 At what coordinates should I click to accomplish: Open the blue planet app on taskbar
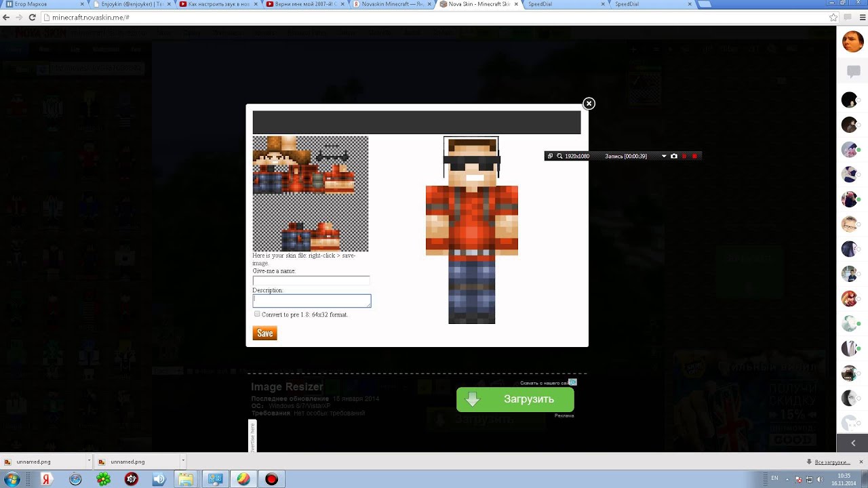[75, 479]
